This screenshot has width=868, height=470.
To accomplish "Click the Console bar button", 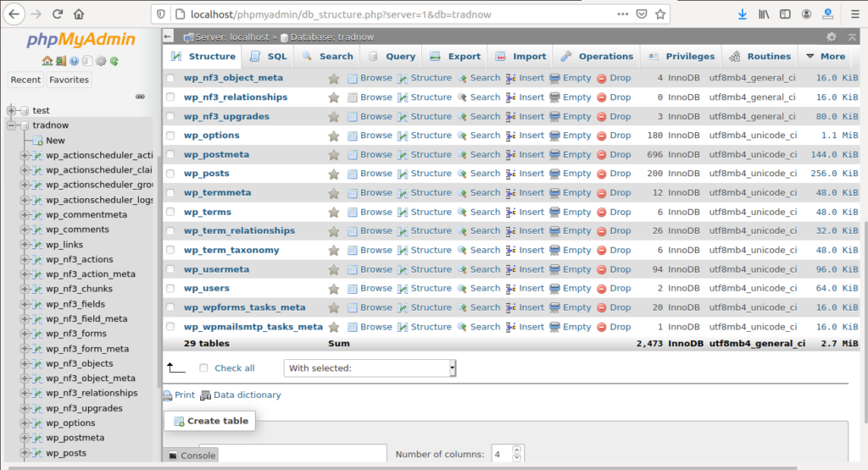I will pyautogui.click(x=192, y=456).
